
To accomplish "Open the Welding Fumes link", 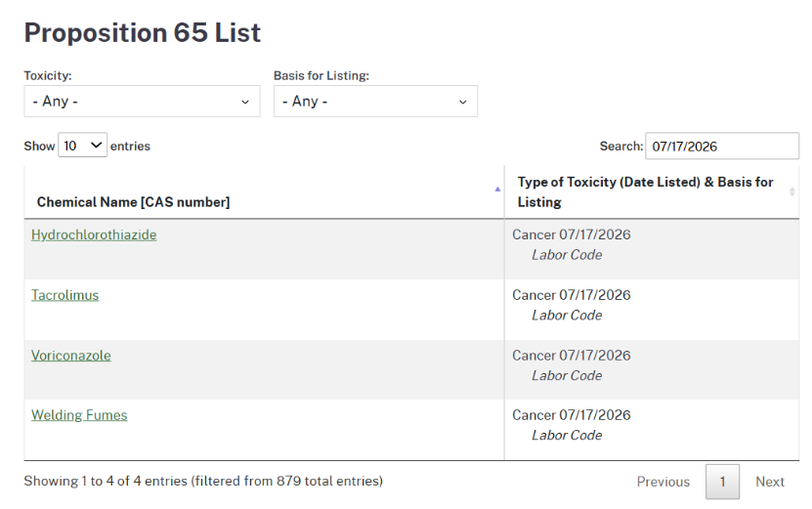I will point(79,415).
